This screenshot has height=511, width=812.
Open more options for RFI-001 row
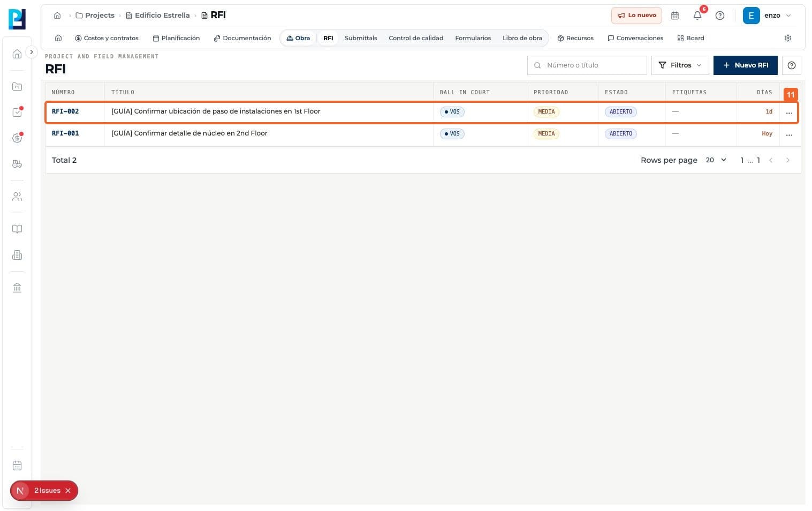789,134
